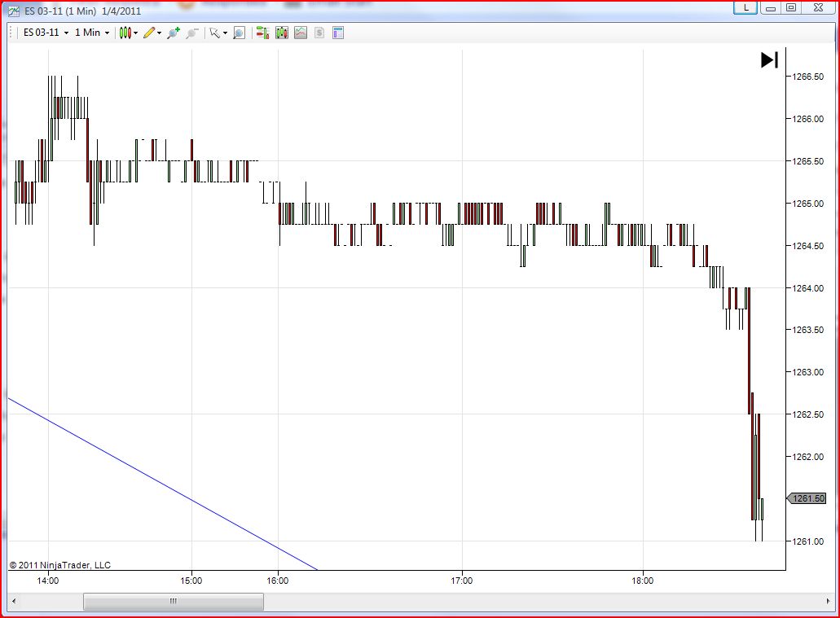Click the 1265.50 price axis label
This screenshot has height=618, width=840.
tap(808, 161)
